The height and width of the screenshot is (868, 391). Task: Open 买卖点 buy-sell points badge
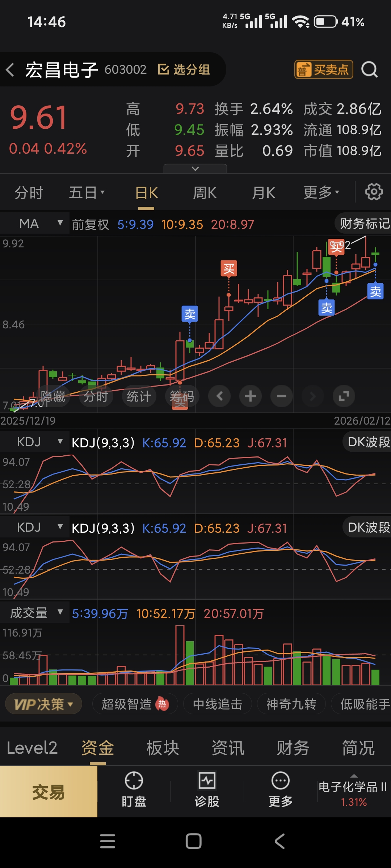point(324,69)
